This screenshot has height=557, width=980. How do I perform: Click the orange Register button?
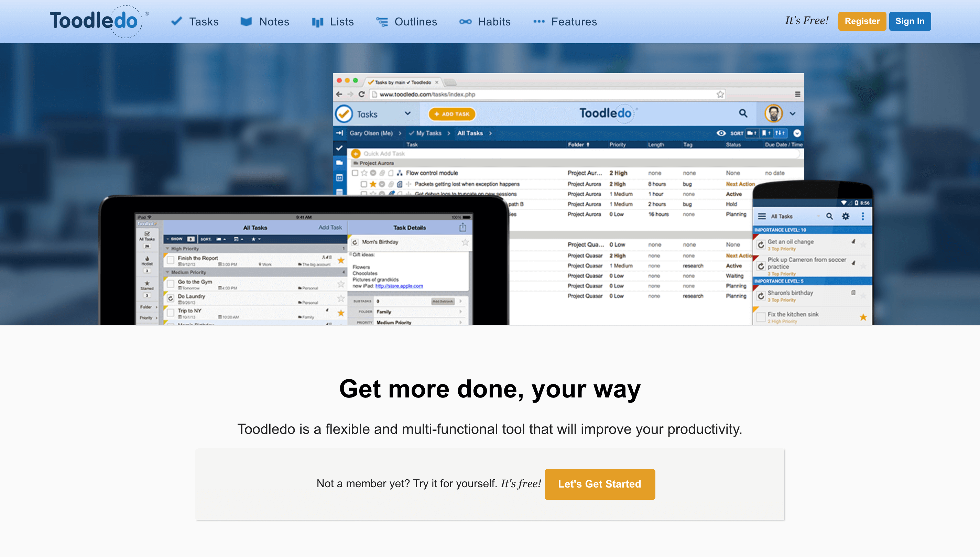862,21
